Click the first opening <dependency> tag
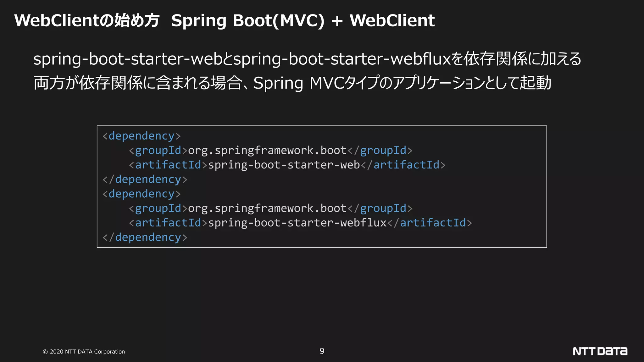The image size is (644, 362). [x=142, y=136]
